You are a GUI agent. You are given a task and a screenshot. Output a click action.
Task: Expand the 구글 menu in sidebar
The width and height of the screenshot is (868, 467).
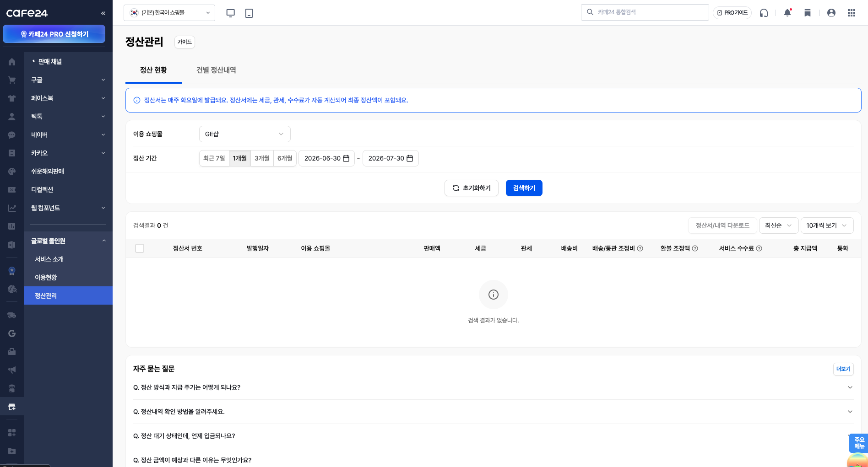pyautogui.click(x=68, y=80)
